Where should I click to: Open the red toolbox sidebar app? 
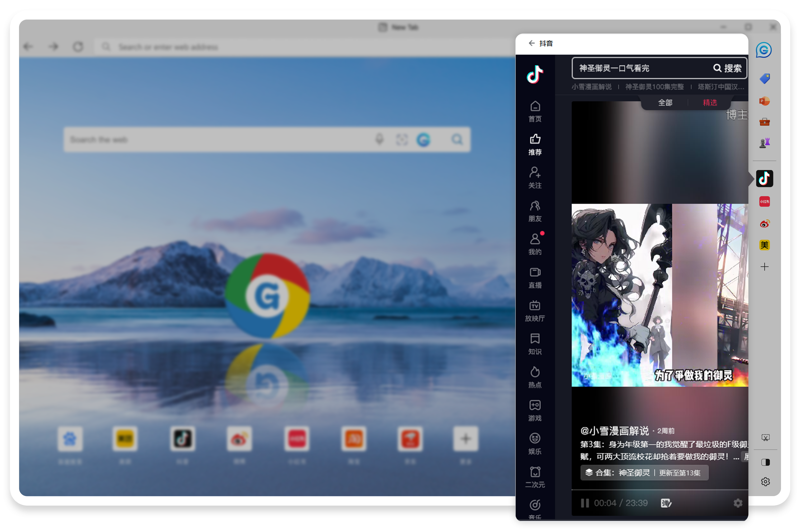click(x=764, y=122)
